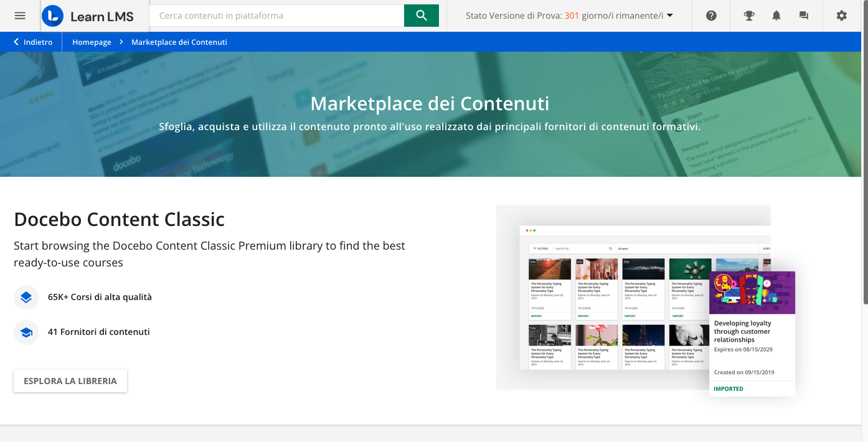Viewport: 868px width, 442px height.
Task: Click Marketplace dei Contenuti breadcrumb
Action: coord(179,42)
